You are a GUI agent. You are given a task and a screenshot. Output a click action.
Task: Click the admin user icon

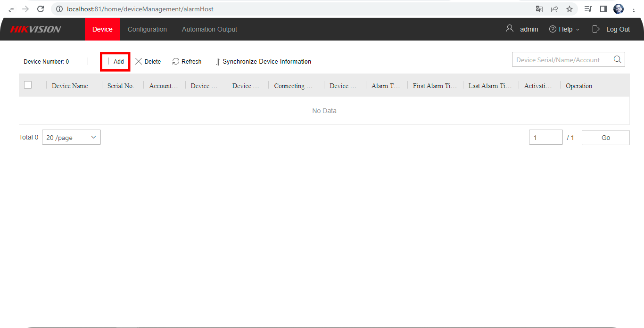click(x=509, y=29)
